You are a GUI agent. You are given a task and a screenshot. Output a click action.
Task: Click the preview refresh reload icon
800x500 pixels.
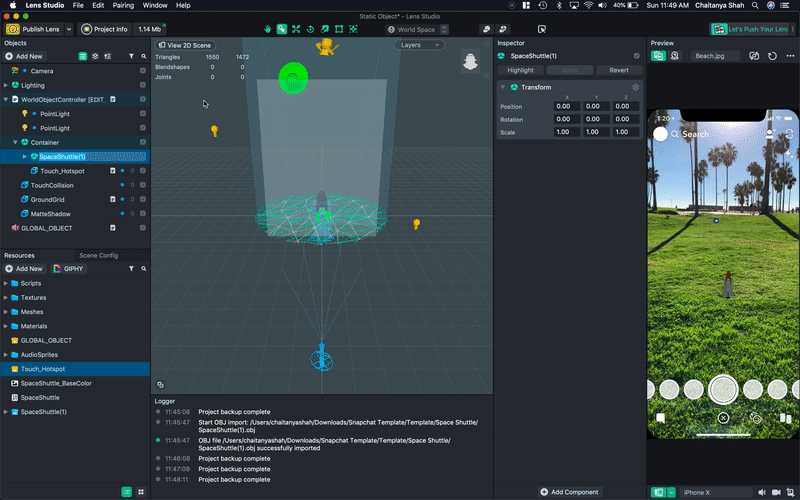tap(772, 56)
